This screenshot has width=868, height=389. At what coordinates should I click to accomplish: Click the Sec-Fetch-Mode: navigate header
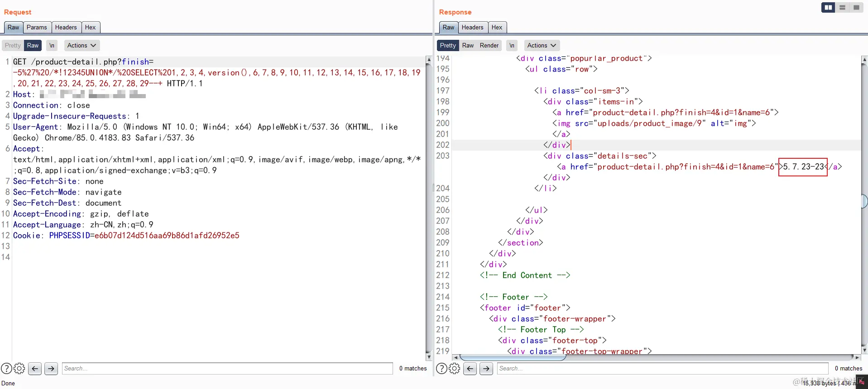click(67, 192)
